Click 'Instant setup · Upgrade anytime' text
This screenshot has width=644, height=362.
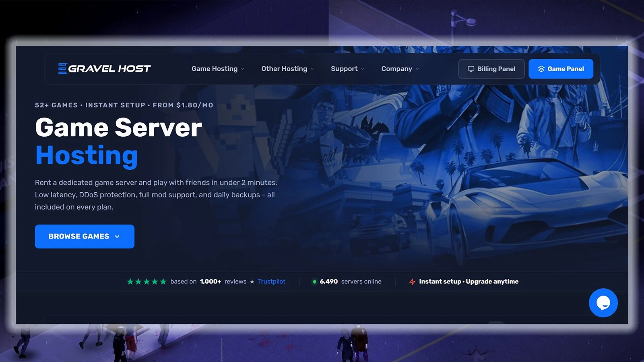click(x=469, y=282)
